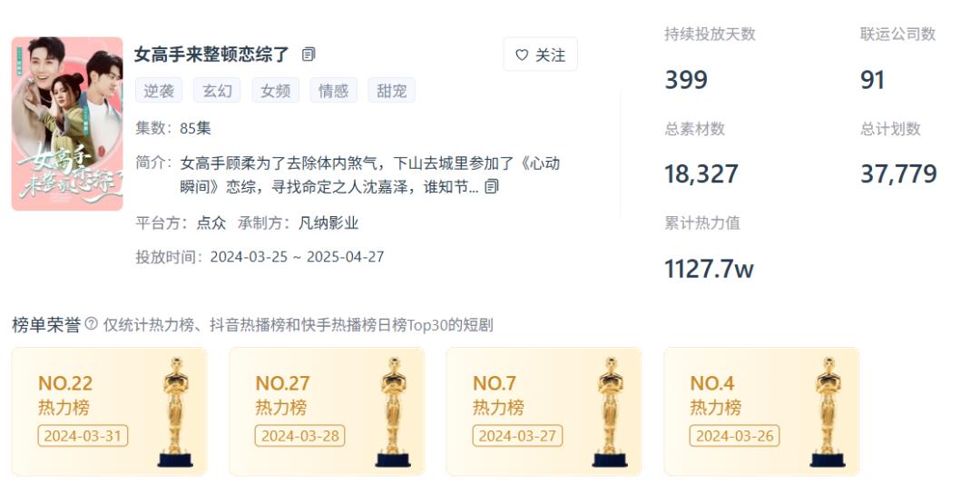The width and height of the screenshot is (980, 485).
Task: Open the platform name 点众
Action: coord(211,223)
